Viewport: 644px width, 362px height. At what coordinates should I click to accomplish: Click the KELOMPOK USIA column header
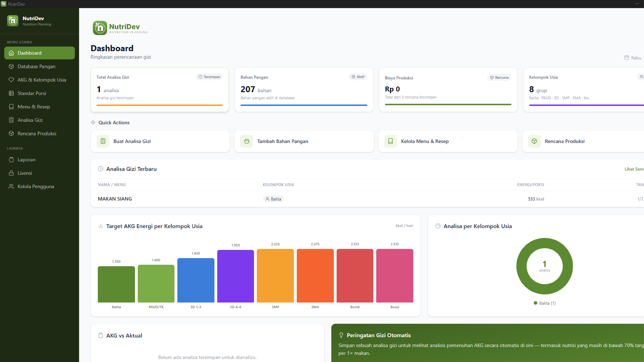click(278, 185)
